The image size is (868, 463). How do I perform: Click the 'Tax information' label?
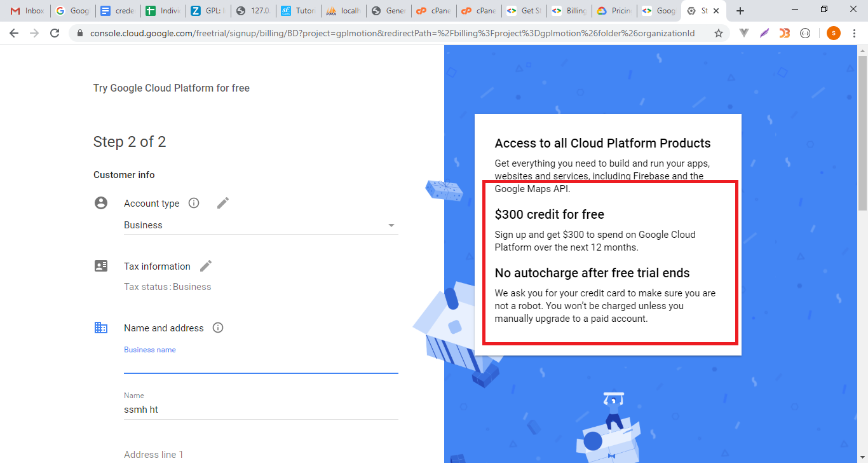(x=157, y=266)
